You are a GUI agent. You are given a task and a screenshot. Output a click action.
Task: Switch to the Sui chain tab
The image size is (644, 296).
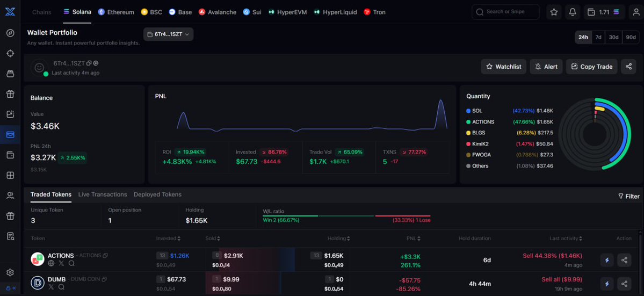(x=252, y=12)
